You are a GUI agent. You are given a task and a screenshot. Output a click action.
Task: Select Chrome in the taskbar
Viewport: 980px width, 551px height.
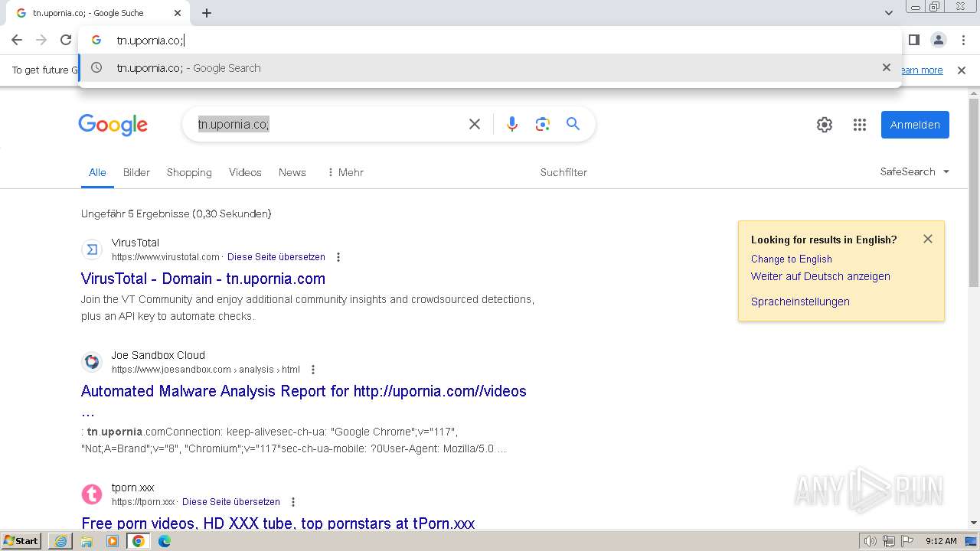click(x=139, y=541)
